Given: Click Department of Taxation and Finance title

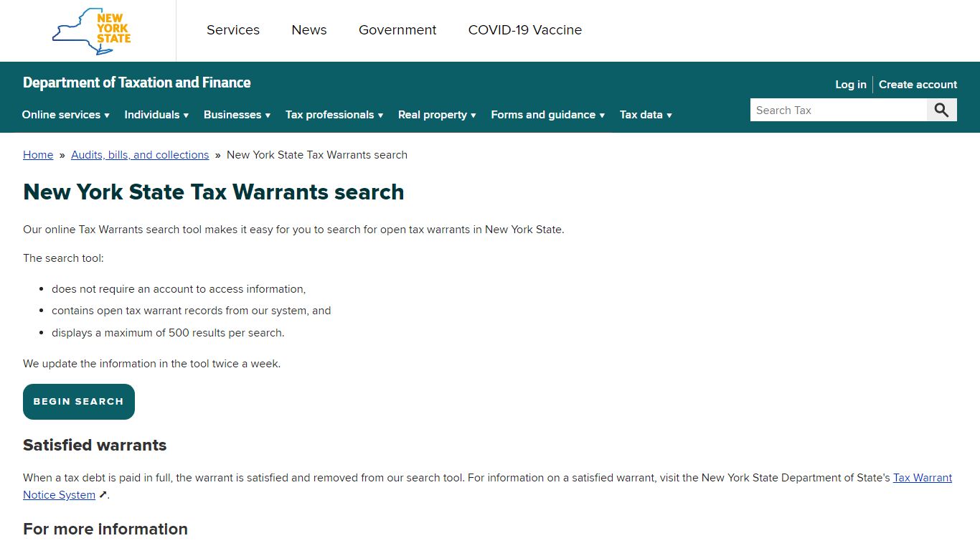Looking at the screenshot, I should click(137, 83).
